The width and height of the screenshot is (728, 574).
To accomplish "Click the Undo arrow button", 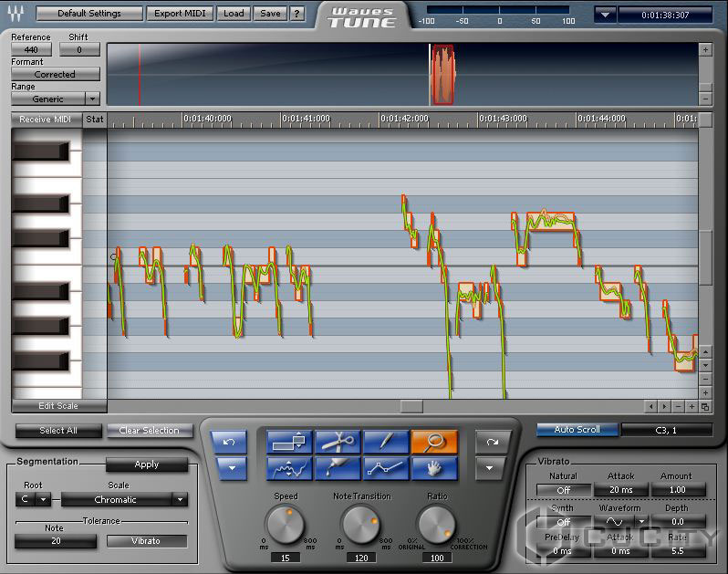I will click(x=229, y=443).
